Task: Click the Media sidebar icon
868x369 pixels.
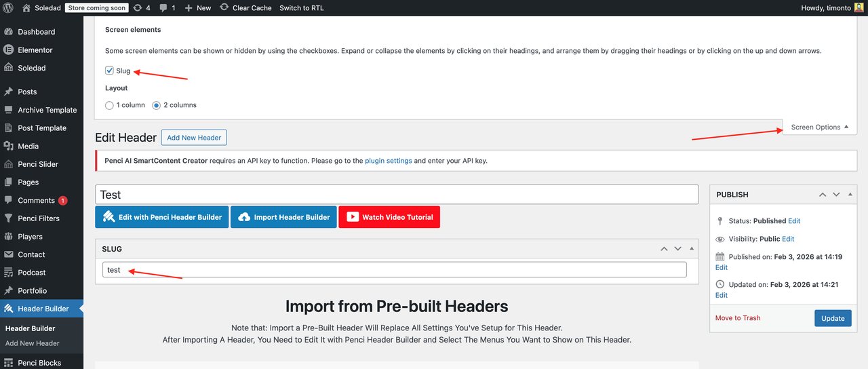Action: pyautogui.click(x=9, y=146)
